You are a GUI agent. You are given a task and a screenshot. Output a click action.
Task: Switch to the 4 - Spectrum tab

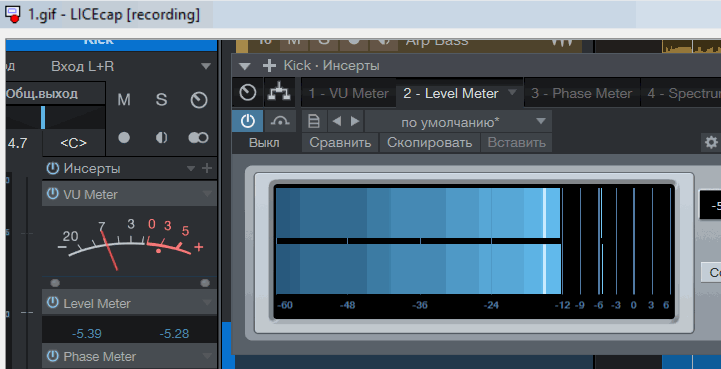tap(681, 93)
